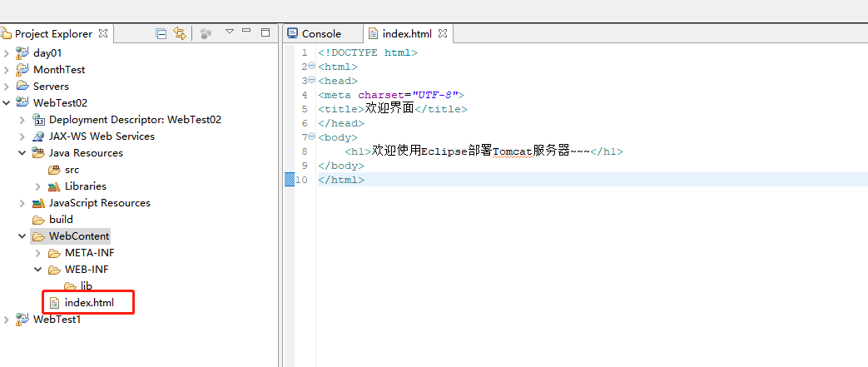Click the Servers folder icon
This screenshot has width=868, height=367.
coord(22,86)
